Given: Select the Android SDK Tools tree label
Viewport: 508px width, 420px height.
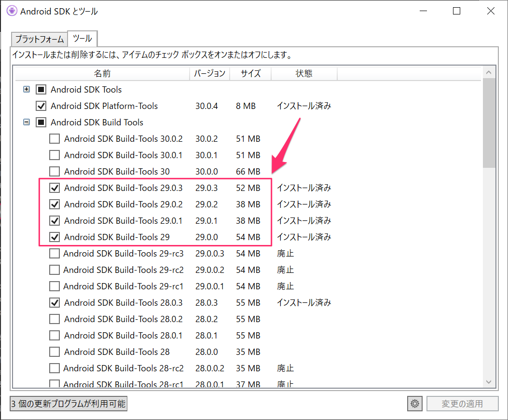Looking at the screenshot, I should coord(86,89).
